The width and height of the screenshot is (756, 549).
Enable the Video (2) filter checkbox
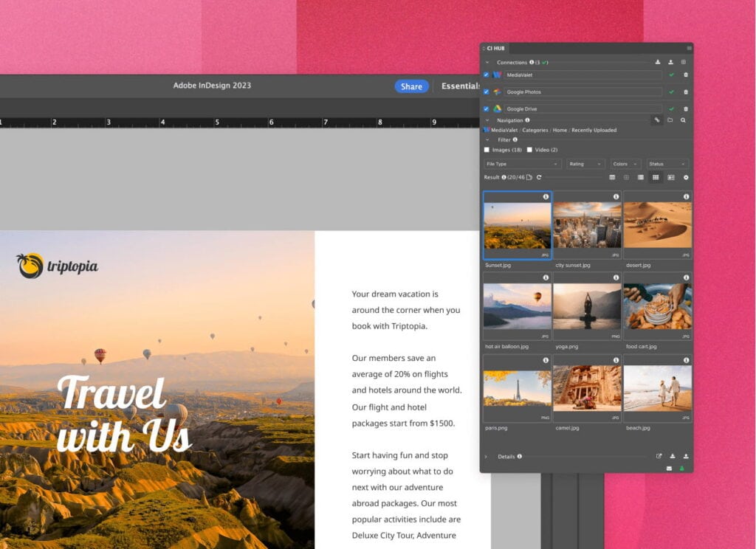(x=529, y=150)
